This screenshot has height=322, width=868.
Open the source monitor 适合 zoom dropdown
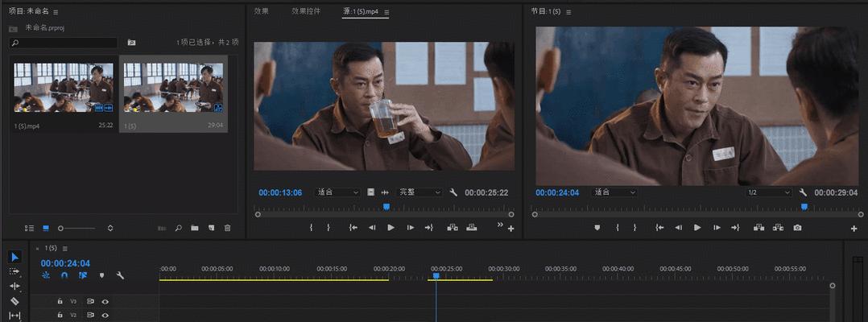coord(337,192)
